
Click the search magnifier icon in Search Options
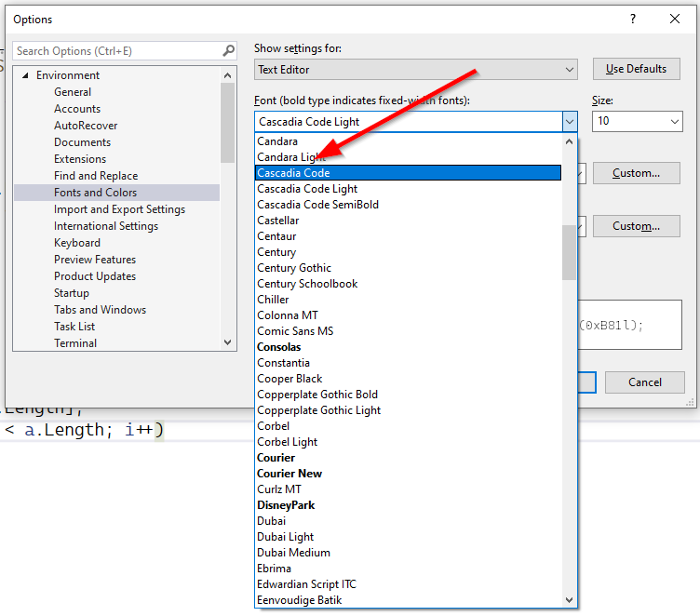pos(229,51)
